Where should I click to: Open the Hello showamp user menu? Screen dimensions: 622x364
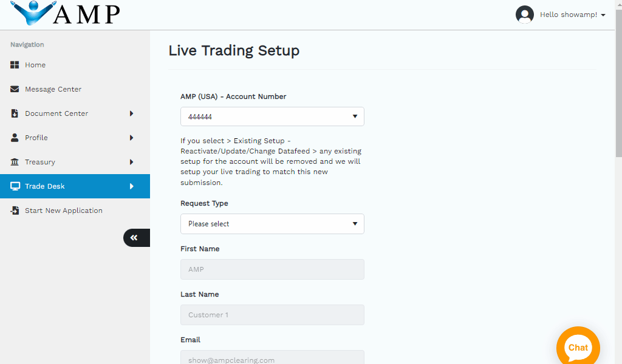pyautogui.click(x=572, y=15)
